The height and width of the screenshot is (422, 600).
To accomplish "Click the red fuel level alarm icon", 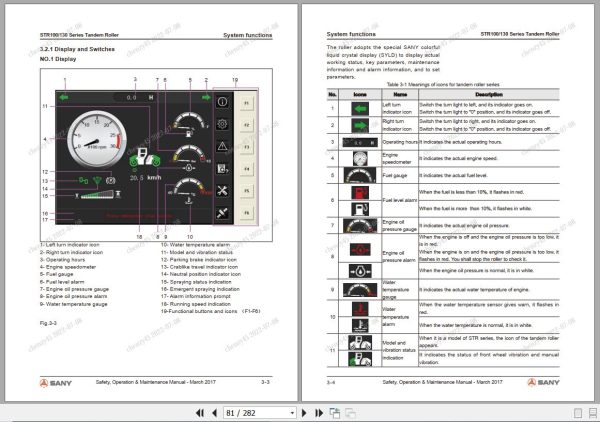I will (360, 192).
